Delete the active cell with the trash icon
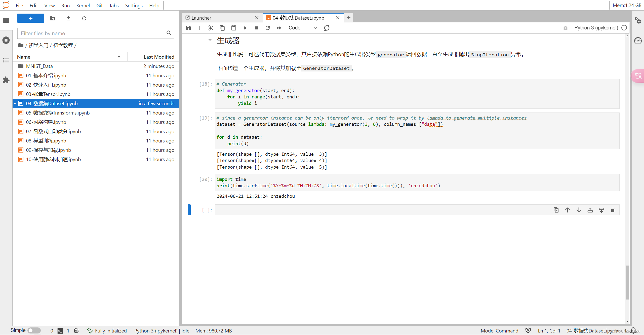 point(613,210)
